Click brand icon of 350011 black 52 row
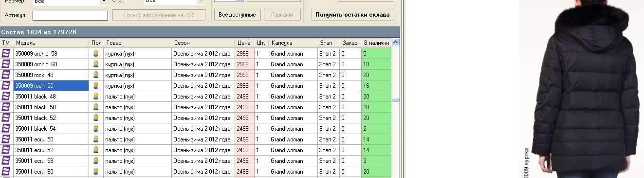644x178 pixels. point(6,118)
